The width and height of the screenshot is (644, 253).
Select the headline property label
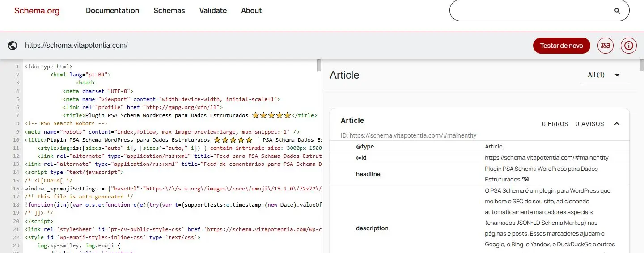tap(368, 174)
